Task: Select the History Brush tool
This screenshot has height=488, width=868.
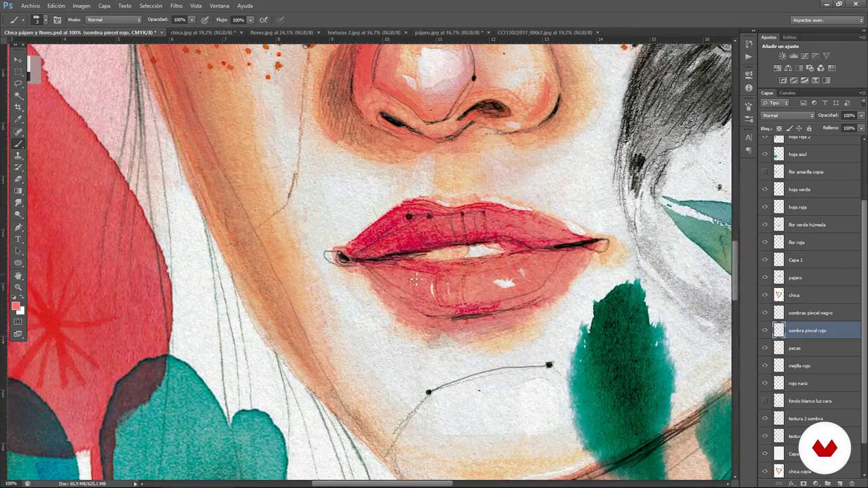Action: pos(18,167)
